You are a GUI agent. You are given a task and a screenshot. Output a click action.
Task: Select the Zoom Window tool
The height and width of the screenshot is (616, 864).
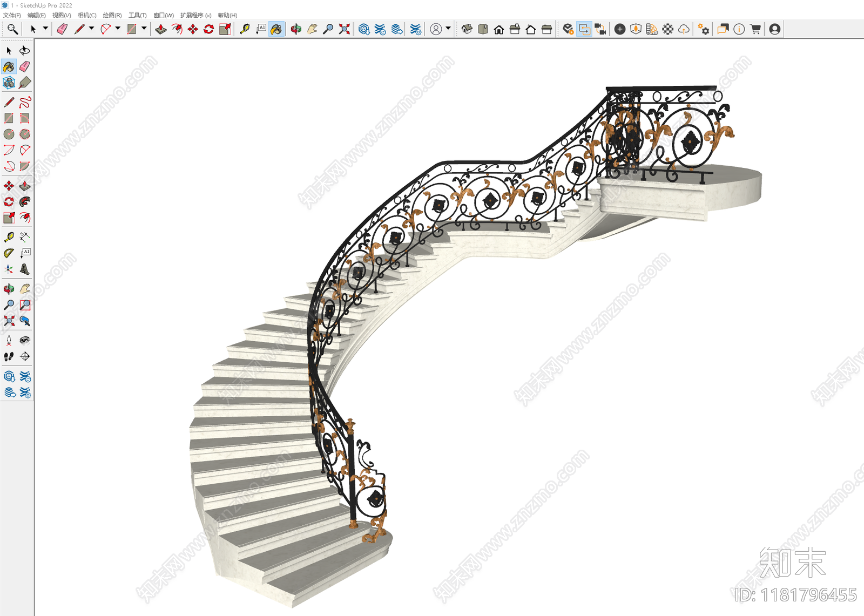[x=25, y=305]
